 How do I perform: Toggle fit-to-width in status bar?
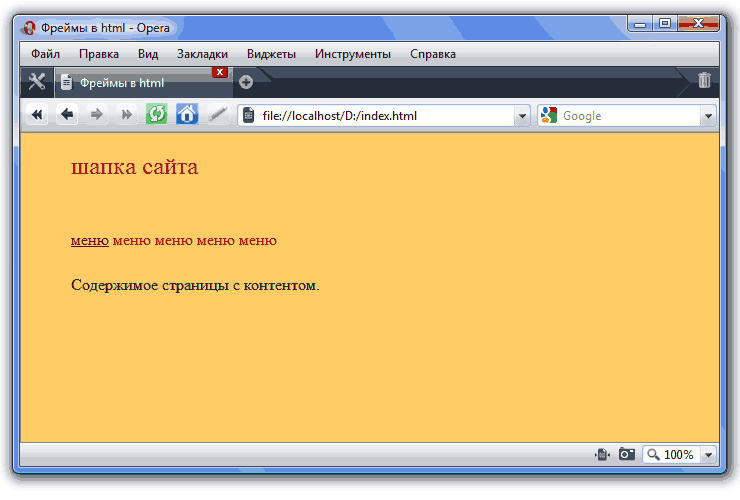(602, 455)
